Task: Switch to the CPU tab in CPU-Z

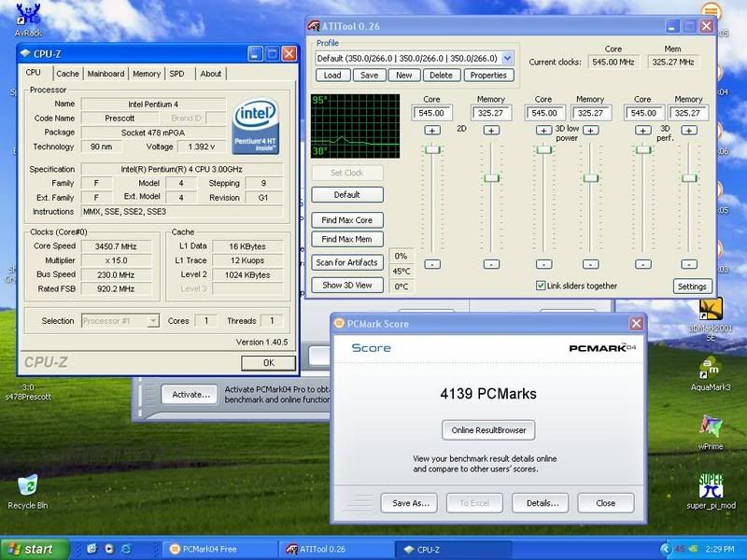Action: coord(34,73)
